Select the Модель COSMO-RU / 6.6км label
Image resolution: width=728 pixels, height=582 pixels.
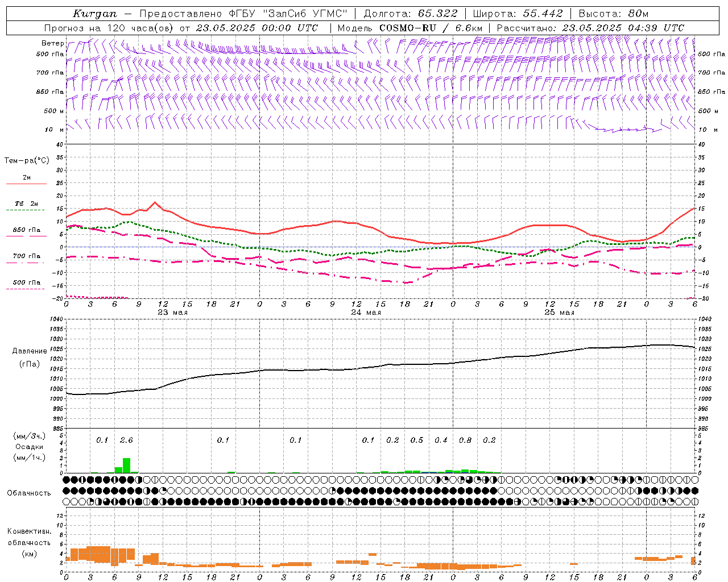point(410,28)
